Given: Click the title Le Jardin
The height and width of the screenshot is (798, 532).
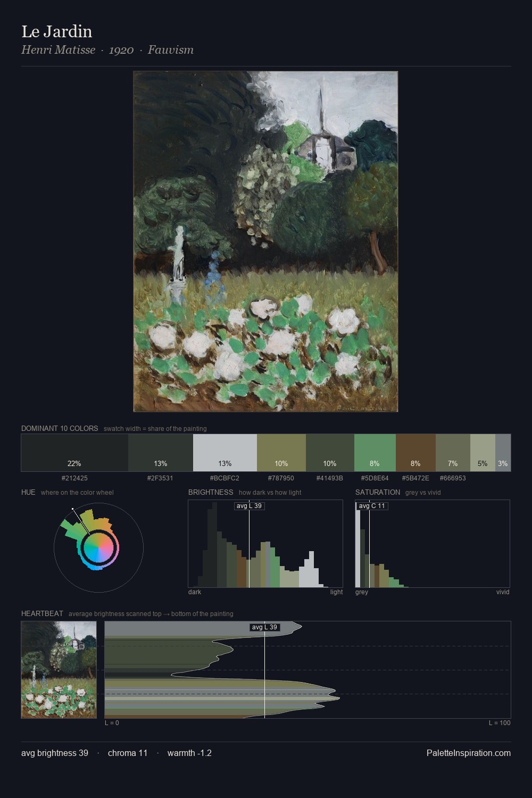Looking at the screenshot, I should pos(56,31).
